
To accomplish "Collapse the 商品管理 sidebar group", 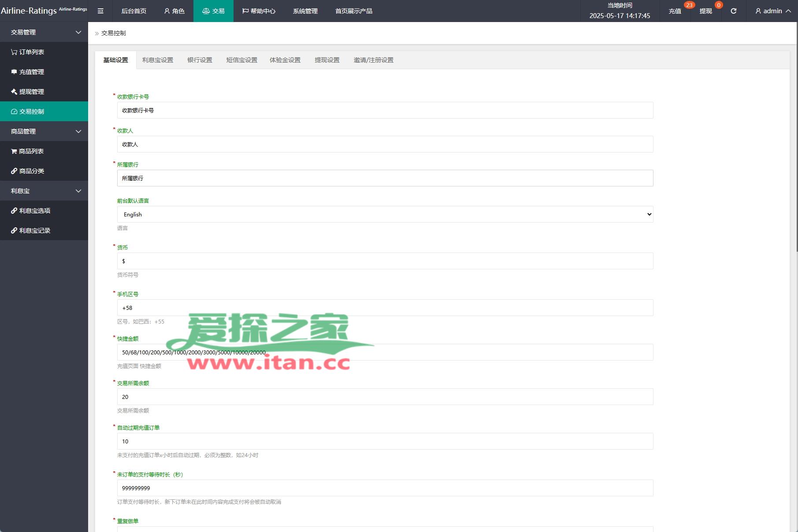I will [44, 131].
